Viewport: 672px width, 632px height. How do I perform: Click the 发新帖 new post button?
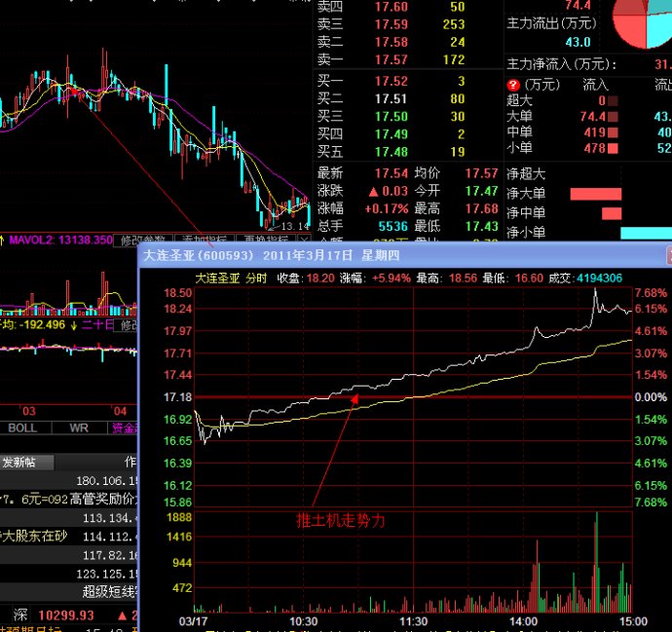(x=21, y=462)
